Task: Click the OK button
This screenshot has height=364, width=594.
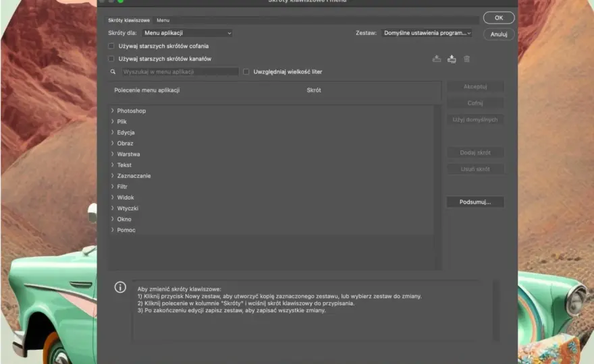Action: (499, 18)
